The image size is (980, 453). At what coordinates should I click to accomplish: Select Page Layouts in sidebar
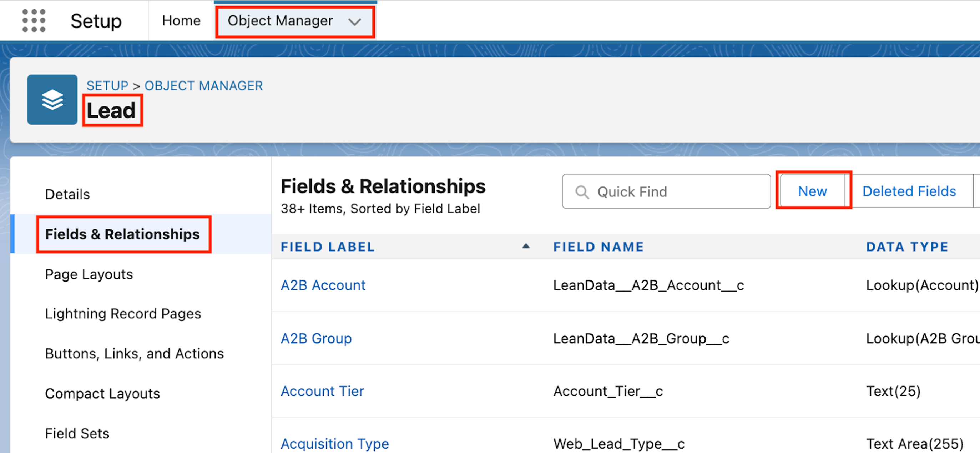click(x=89, y=274)
